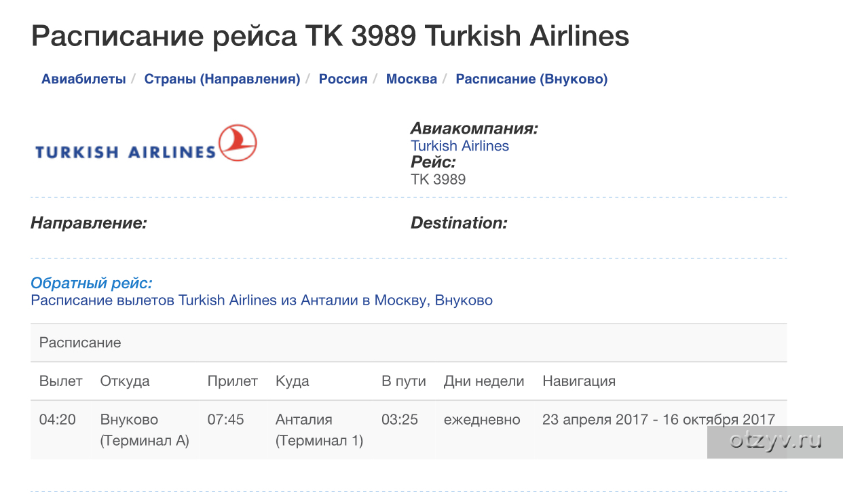Go to Страны (Направления) breadcrumb
The height and width of the screenshot is (504, 843).
click(222, 79)
